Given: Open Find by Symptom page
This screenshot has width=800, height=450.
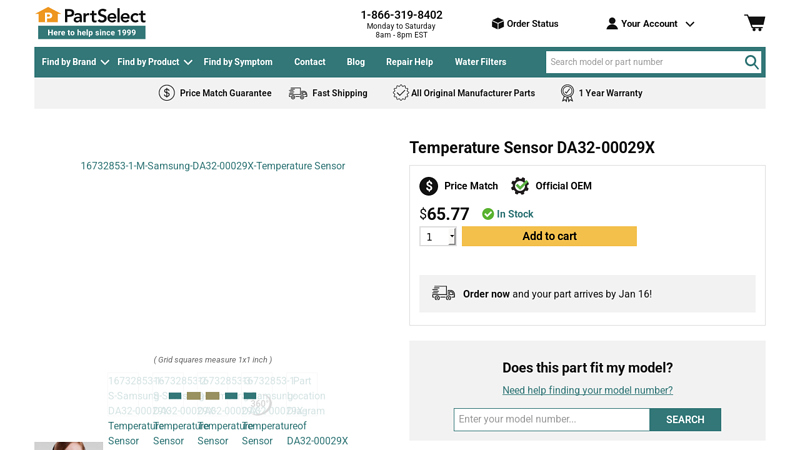Looking at the screenshot, I should coord(238,62).
